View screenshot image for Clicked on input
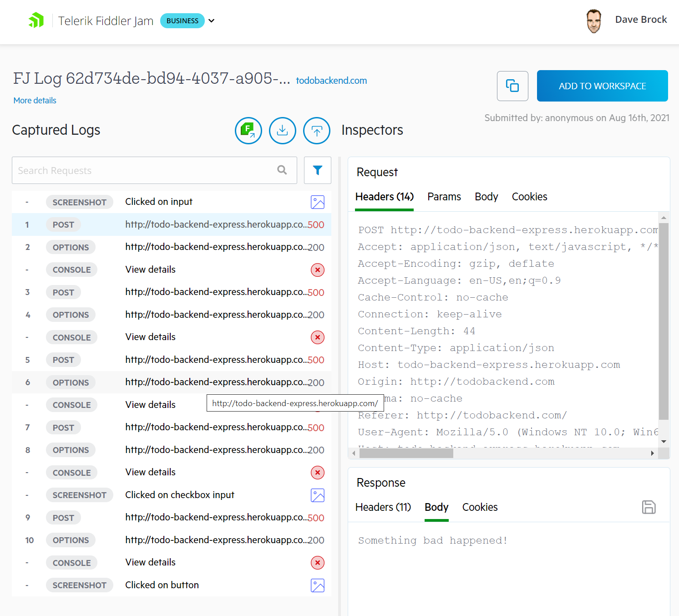679x616 pixels. [x=318, y=202]
